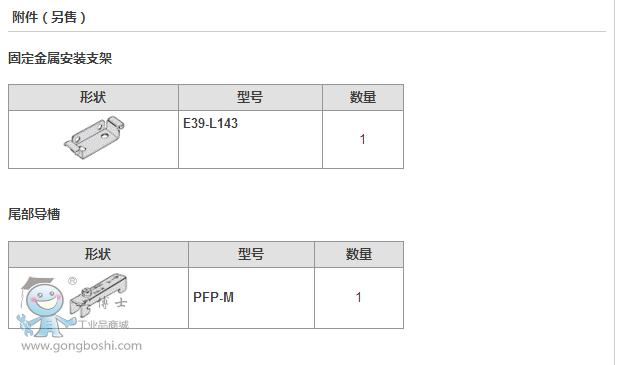Click the 附件（另售）section heading
618x365 pixels.
click(x=49, y=17)
